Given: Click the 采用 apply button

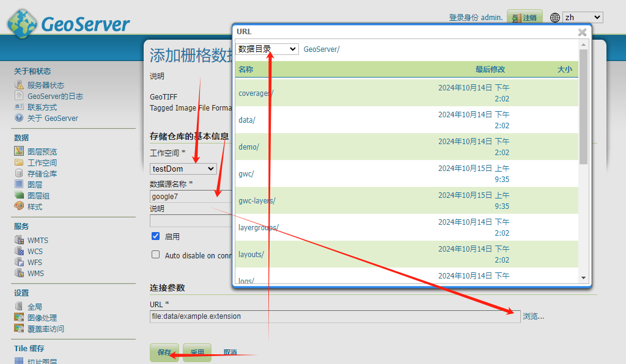Looking at the screenshot, I should tap(197, 352).
